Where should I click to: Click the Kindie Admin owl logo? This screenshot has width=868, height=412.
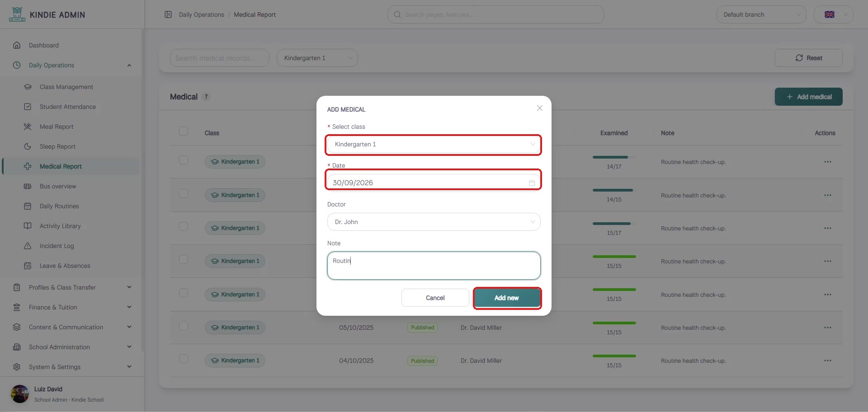pyautogui.click(x=17, y=14)
